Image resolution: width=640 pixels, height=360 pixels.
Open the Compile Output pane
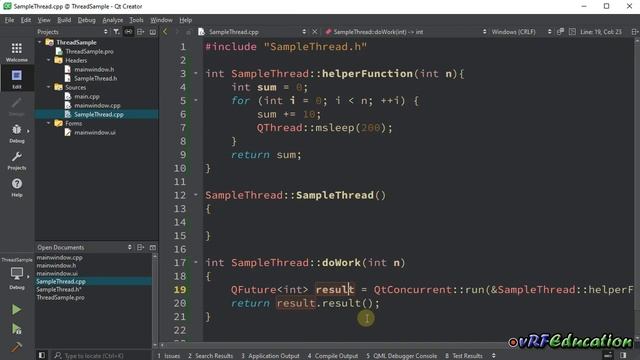333,356
